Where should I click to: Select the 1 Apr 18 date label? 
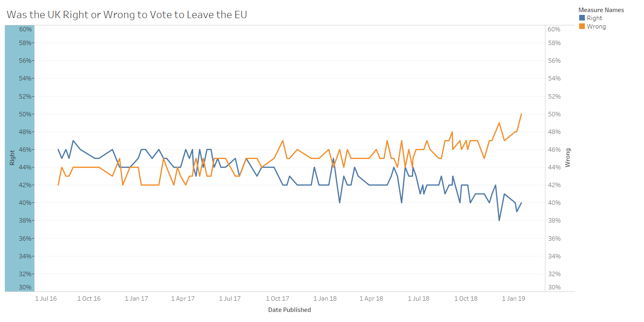371,299
